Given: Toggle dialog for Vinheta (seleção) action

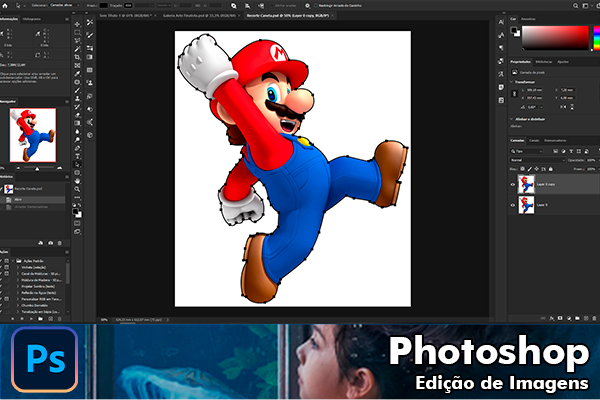Looking at the screenshot, I should 7,267.
